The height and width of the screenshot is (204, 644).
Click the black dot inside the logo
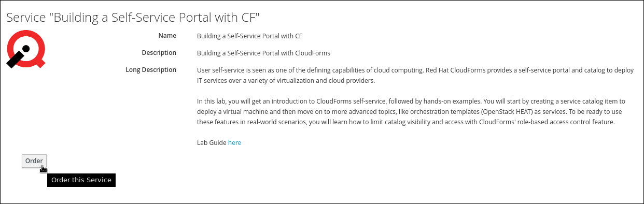tap(26, 49)
